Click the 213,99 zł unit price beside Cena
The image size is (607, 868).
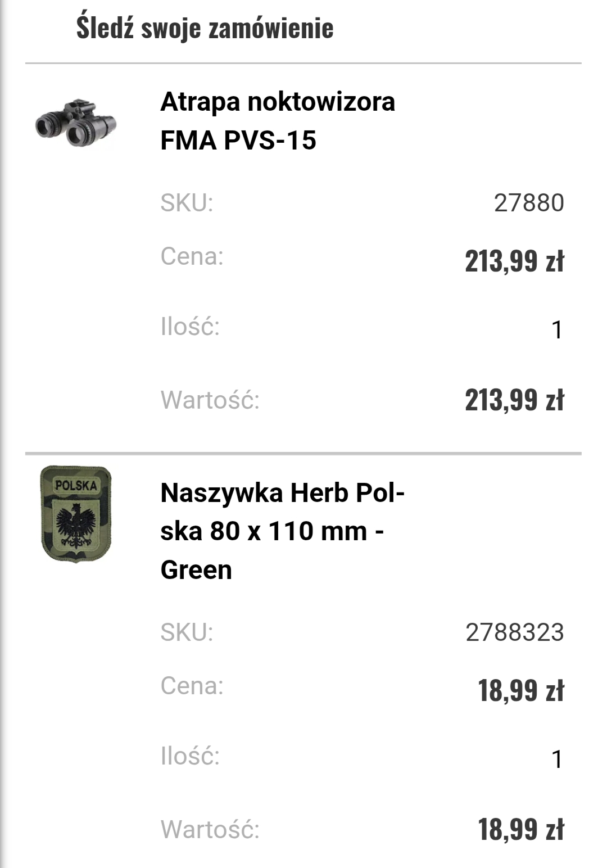514,261
